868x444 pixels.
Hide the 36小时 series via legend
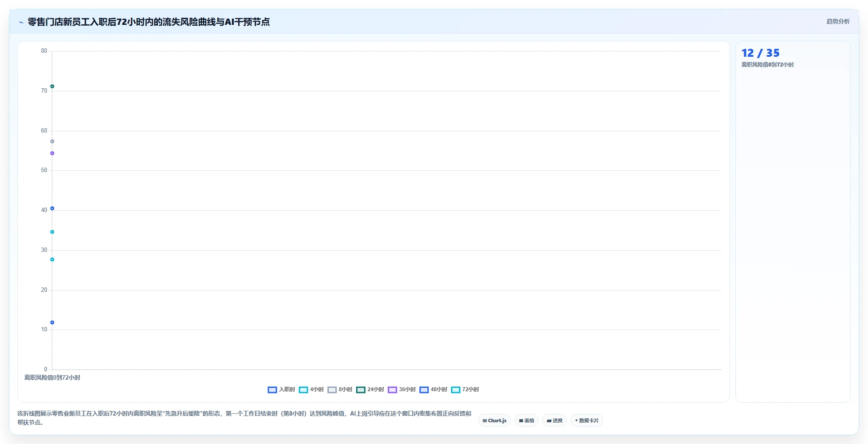click(x=401, y=389)
